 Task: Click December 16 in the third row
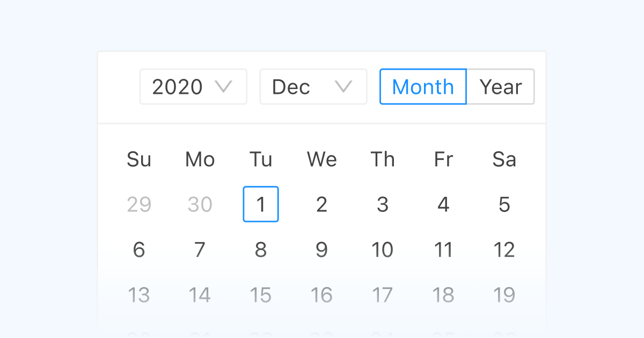pos(321,294)
